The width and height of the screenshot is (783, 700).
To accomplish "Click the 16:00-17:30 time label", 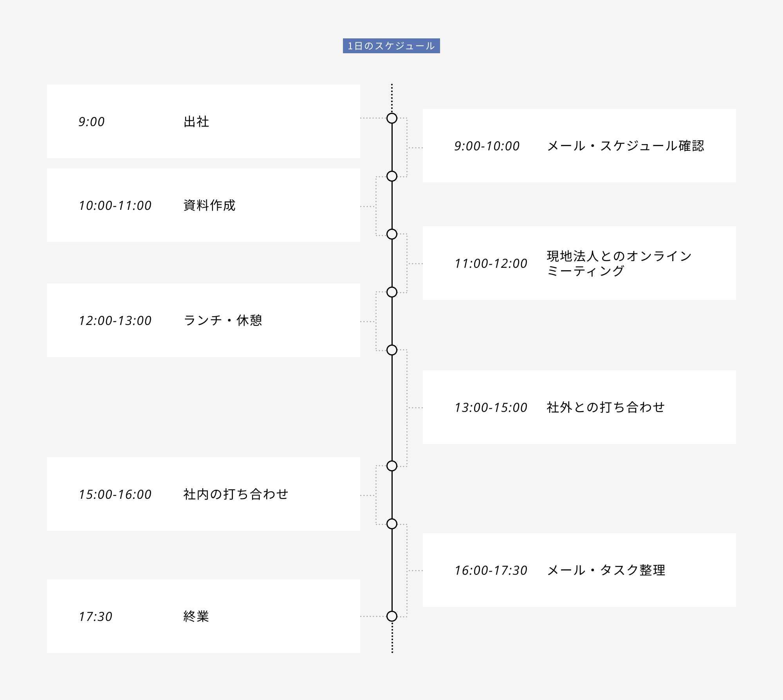I will [x=491, y=570].
